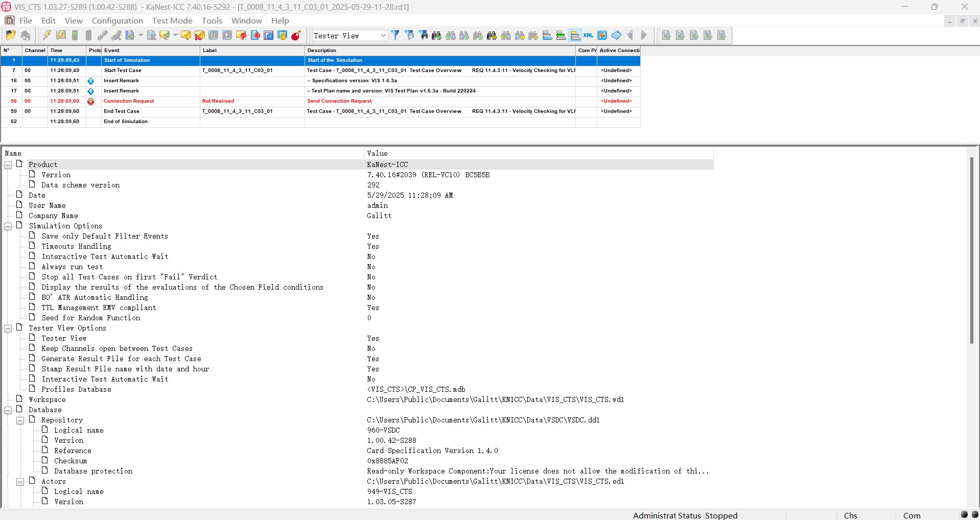This screenshot has width=980, height=520.
Task: Select the End of Simulation row
Action: pyautogui.click(x=126, y=122)
